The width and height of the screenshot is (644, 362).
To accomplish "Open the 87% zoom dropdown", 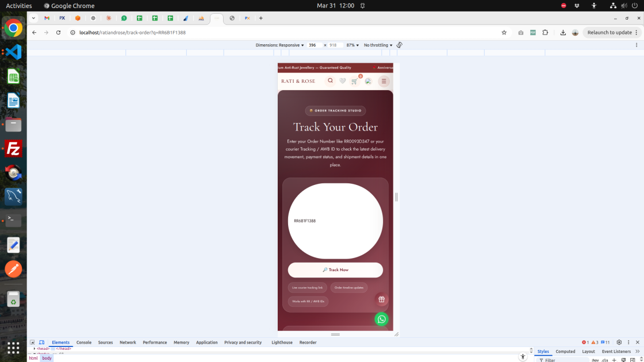I will click(x=352, y=45).
